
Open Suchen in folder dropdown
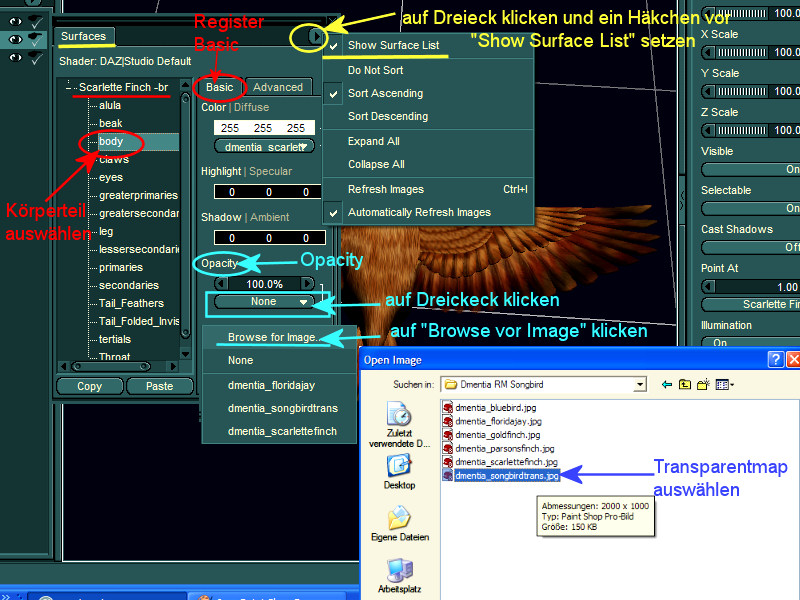point(640,385)
